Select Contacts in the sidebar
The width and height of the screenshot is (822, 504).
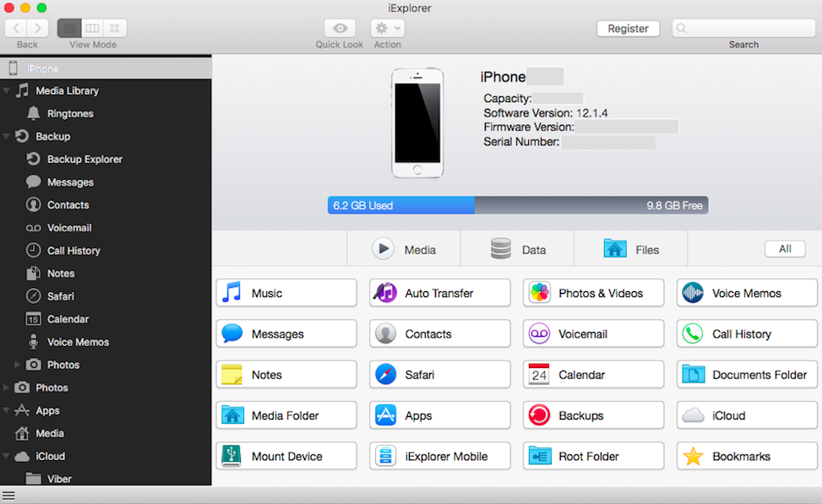tap(106, 205)
